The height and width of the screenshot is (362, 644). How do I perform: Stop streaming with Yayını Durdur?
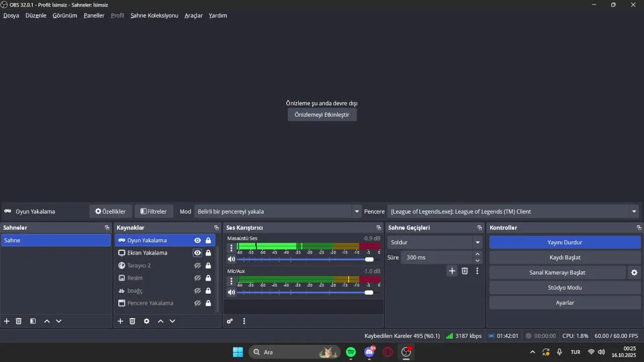click(565, 242)
